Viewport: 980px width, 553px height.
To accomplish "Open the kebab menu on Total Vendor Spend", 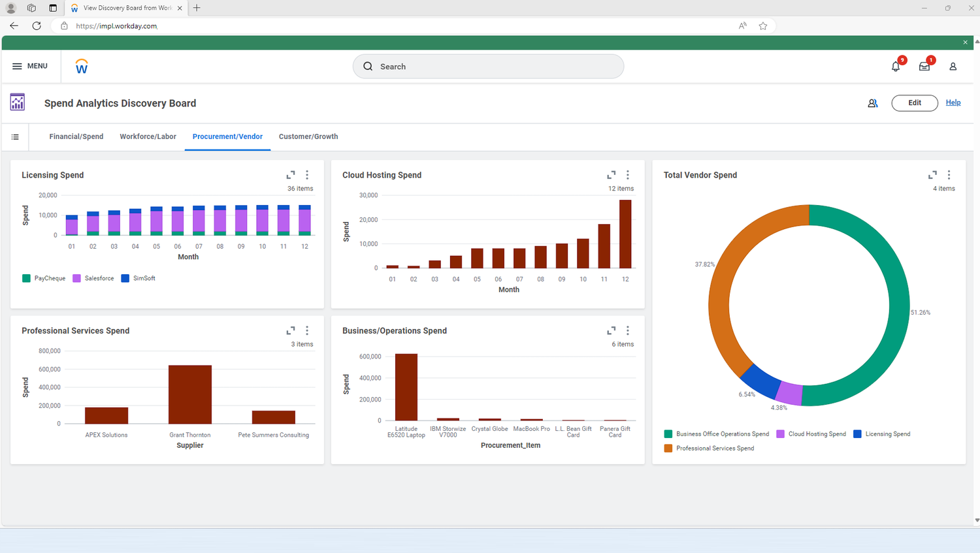I will (949, 175).
